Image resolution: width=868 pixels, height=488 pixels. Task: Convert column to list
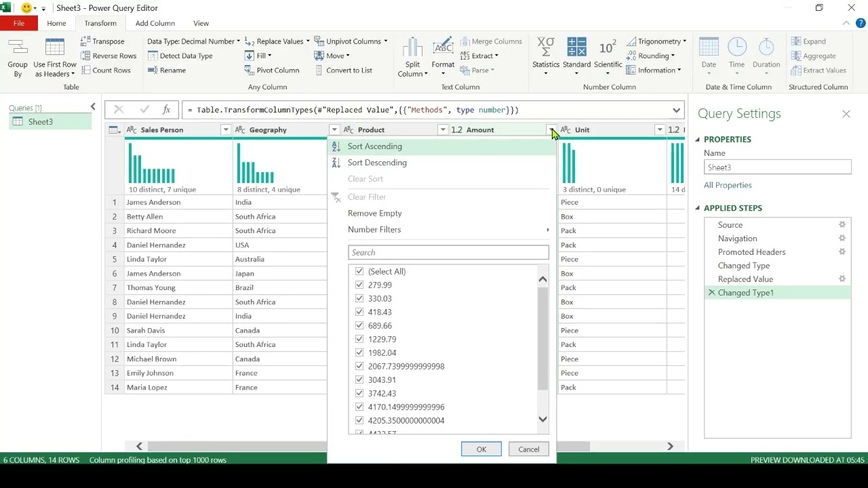[343, 70]
